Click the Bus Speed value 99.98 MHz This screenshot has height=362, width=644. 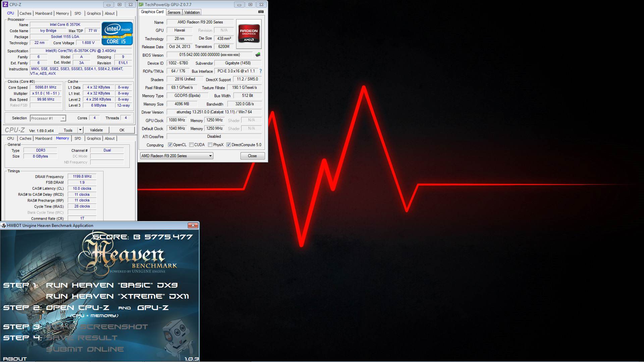point(46,100)
